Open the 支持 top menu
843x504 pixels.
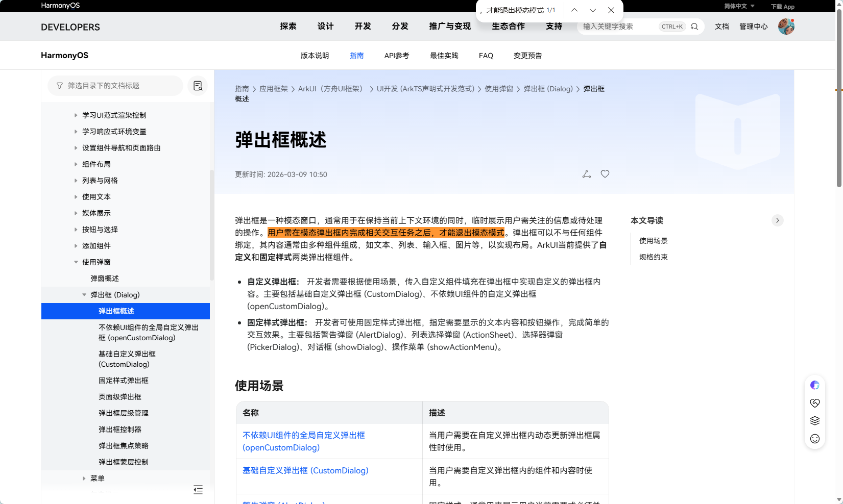tap(554, 27)
